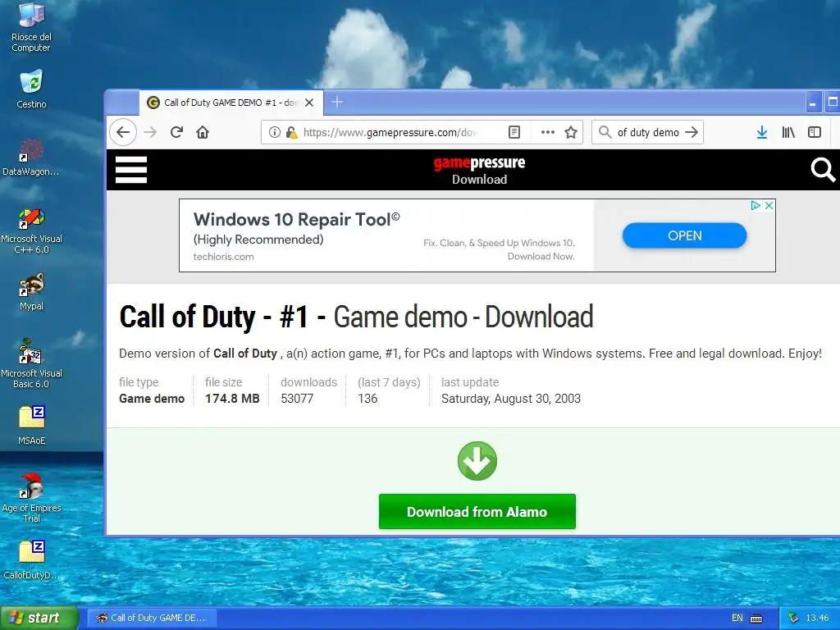Click the date Saturday, August 30, 2003
The image size is (840, 630).
(510, 399)
